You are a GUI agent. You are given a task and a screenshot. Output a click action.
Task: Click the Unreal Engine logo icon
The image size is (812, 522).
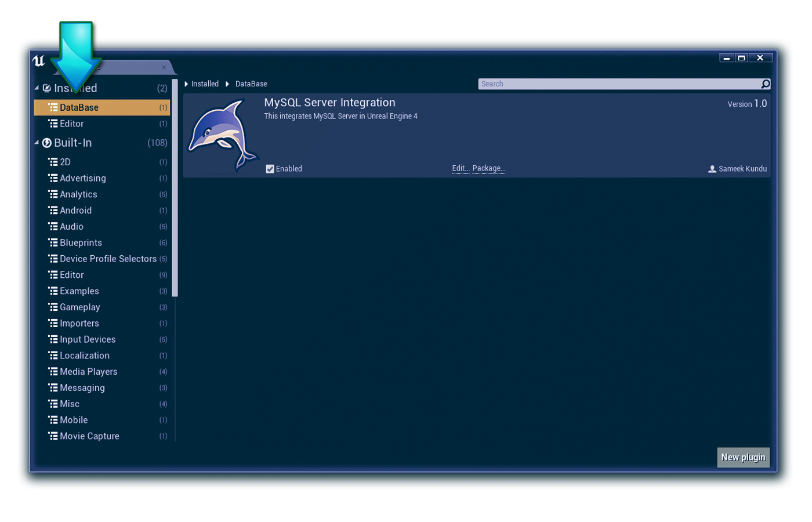[39, 60]
